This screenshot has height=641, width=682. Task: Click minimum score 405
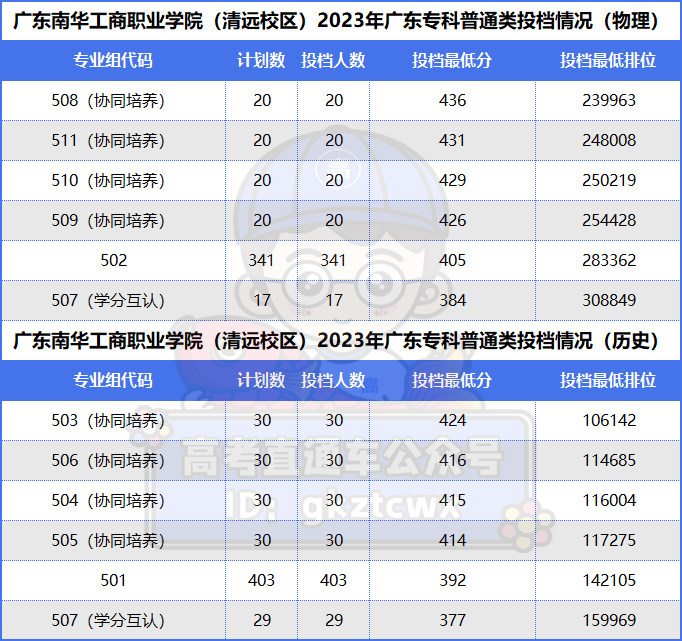pyautogui.click(x=452, y=260)
